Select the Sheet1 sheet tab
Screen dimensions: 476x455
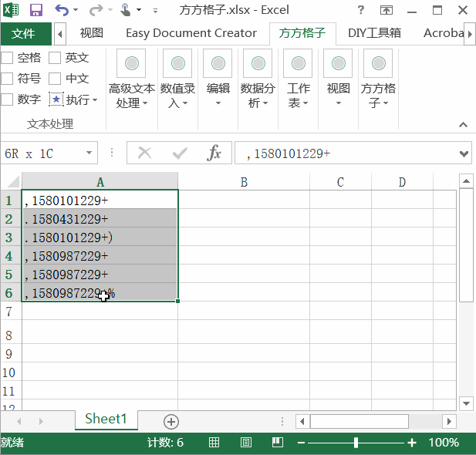pyautogui.click(x=106, y=419)
